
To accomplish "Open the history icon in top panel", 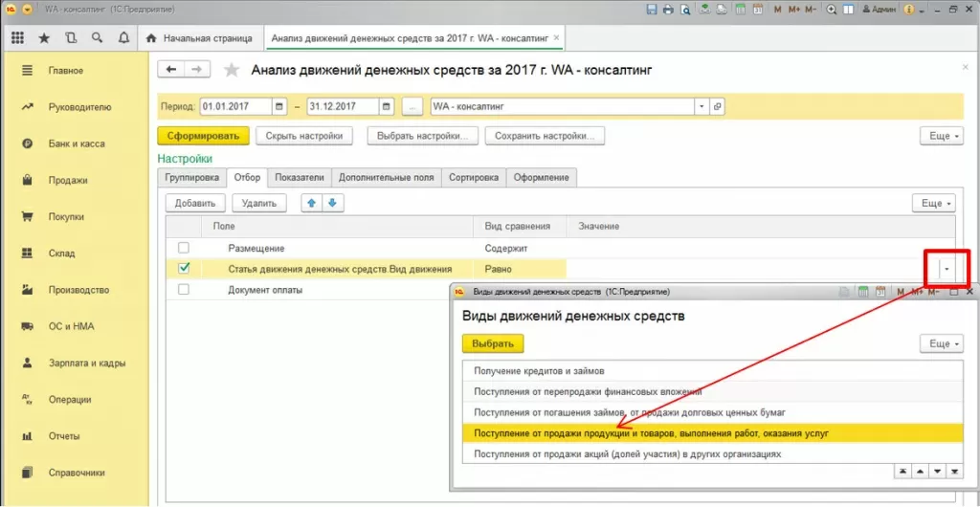I will tap(71, 38).
